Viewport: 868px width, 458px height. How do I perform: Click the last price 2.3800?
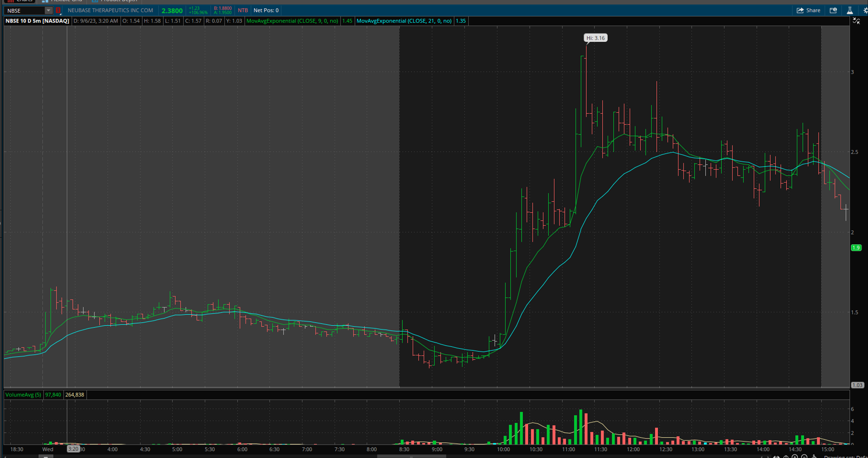click(172, 10)
